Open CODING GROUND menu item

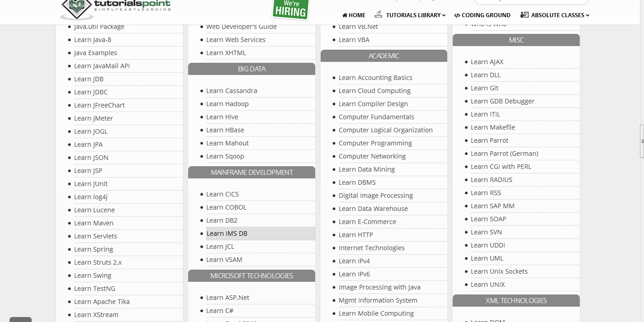482,15
